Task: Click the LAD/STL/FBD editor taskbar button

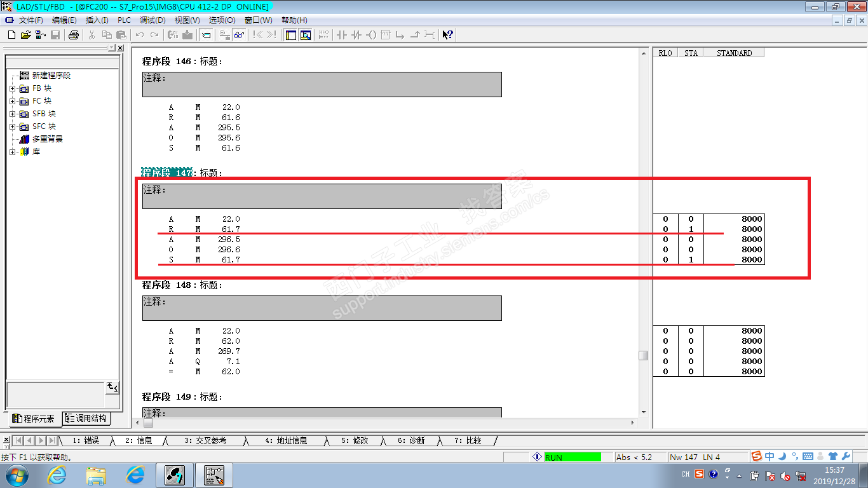Action: (214, 475)
